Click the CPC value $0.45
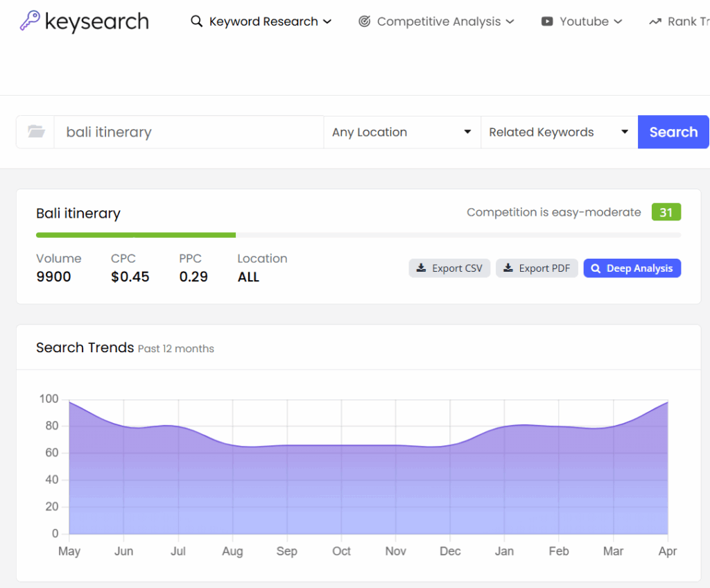710x588 pixels. [x=130, y=277]
